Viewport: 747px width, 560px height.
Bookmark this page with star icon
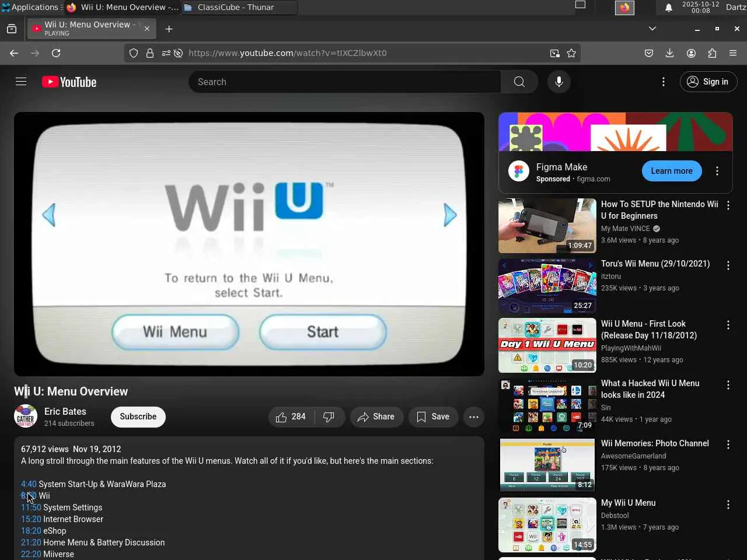click(x=571, y=53)
